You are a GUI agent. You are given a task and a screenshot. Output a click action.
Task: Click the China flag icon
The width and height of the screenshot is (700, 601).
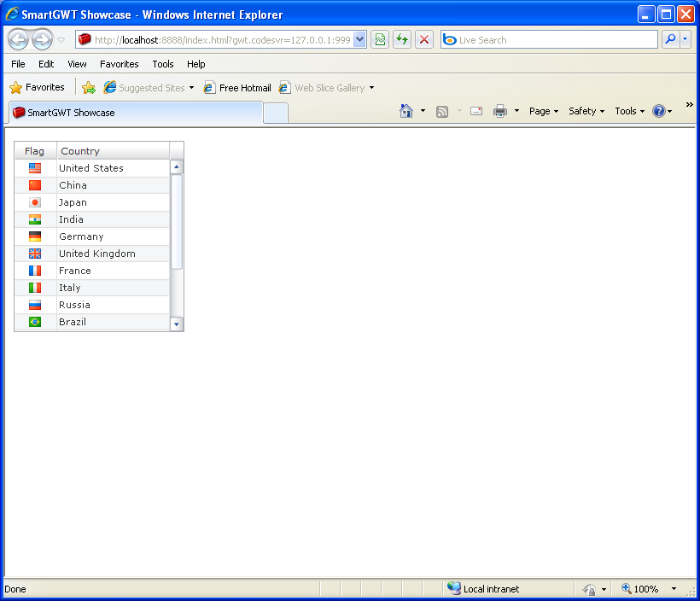[x=35, y=185]
